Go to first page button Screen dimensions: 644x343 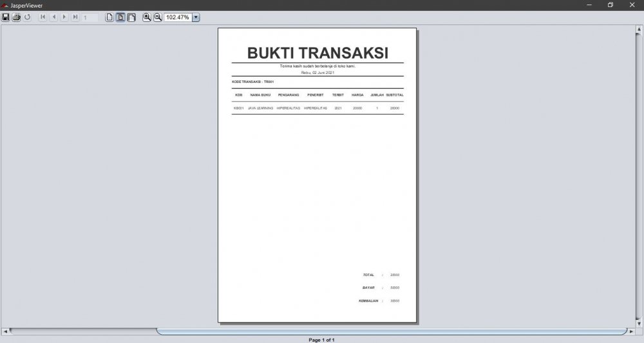(43, 17)
